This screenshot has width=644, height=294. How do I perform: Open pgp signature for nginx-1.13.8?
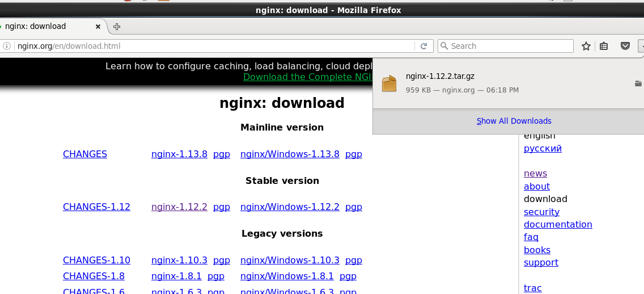pos(221,154)
